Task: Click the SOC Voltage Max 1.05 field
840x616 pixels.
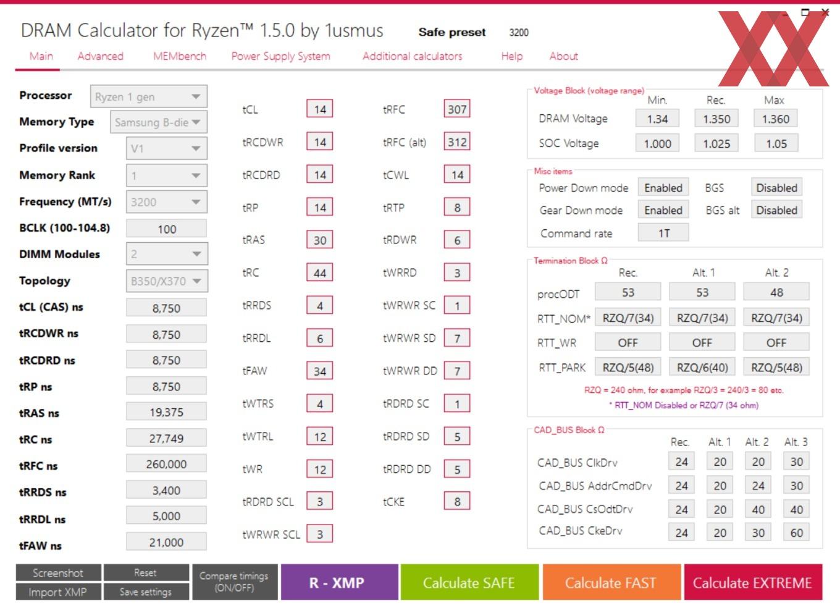Action: [776, 143]
